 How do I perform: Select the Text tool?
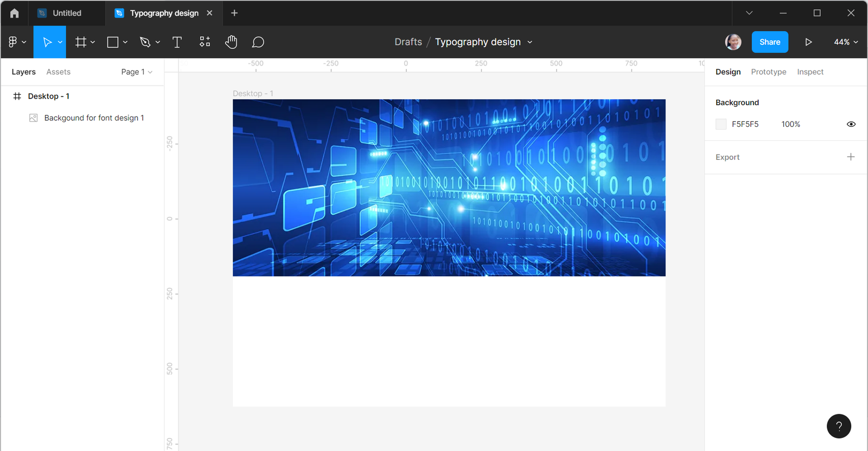177,42
